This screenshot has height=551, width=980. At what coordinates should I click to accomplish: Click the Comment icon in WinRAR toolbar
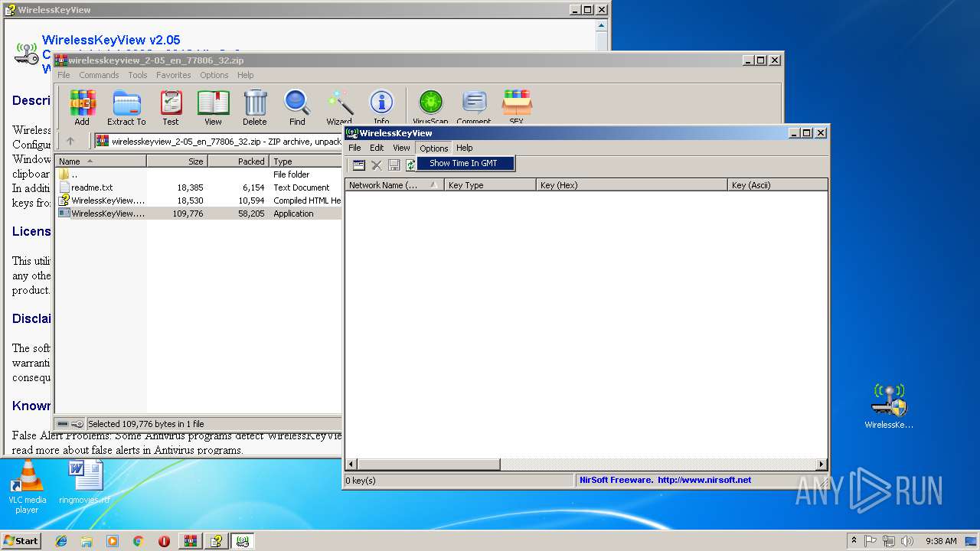click(x=474, y=107)
